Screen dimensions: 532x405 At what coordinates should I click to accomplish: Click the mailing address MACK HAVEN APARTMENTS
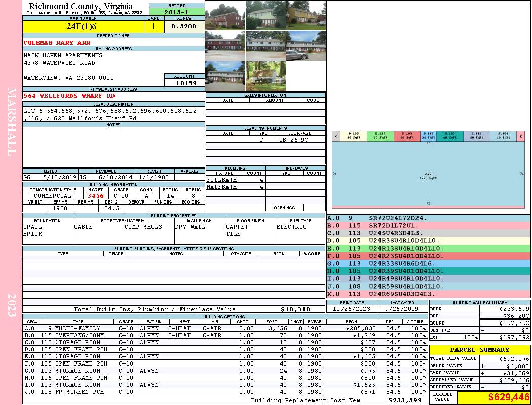(63, 55)
